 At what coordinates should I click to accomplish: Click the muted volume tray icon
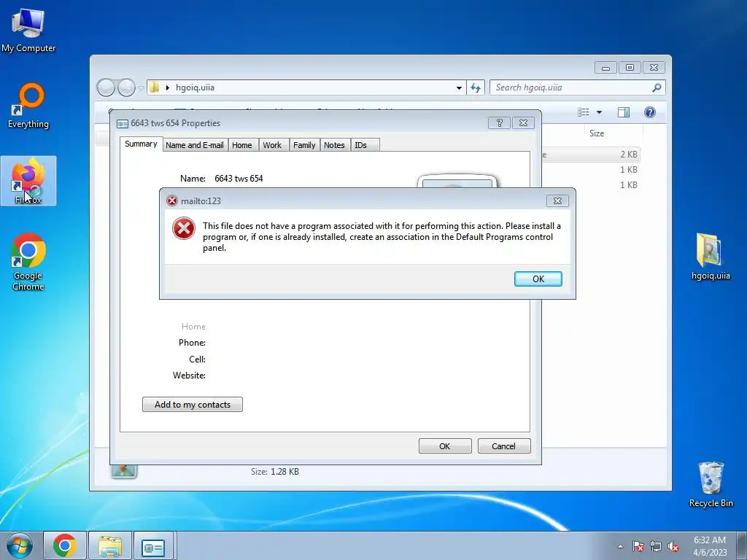(x=673, y=546)
